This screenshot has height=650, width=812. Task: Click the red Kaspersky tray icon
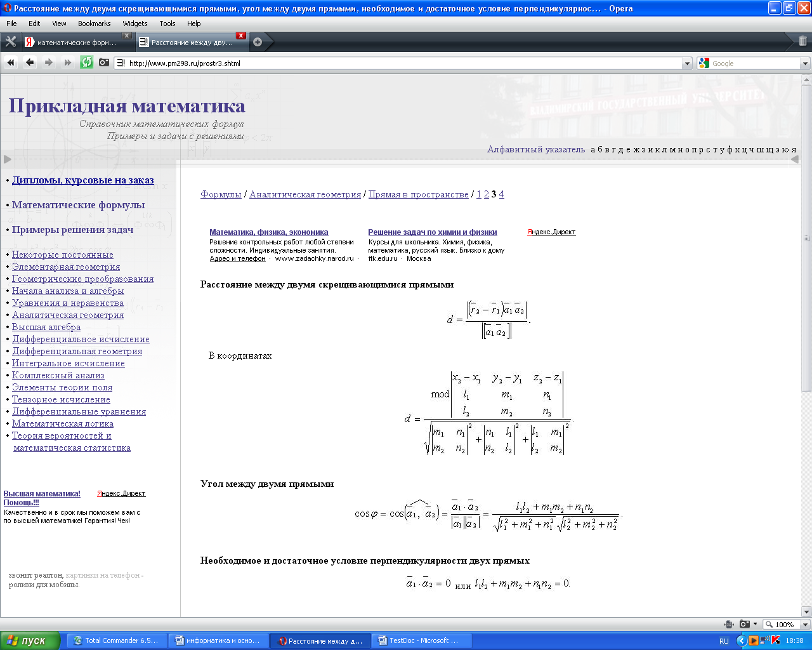[777, 640]
